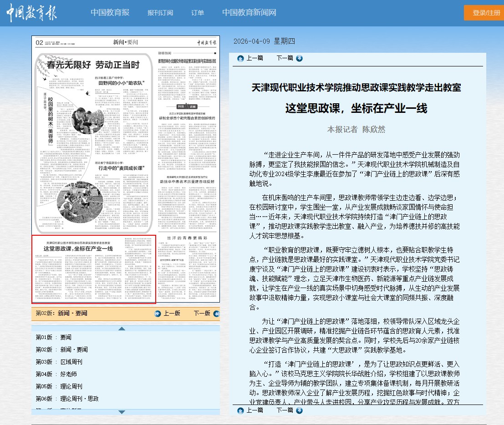Click the 下一版 next page arrow icon
The height and width of the screenshot is (425, 504).
[216, 314]
